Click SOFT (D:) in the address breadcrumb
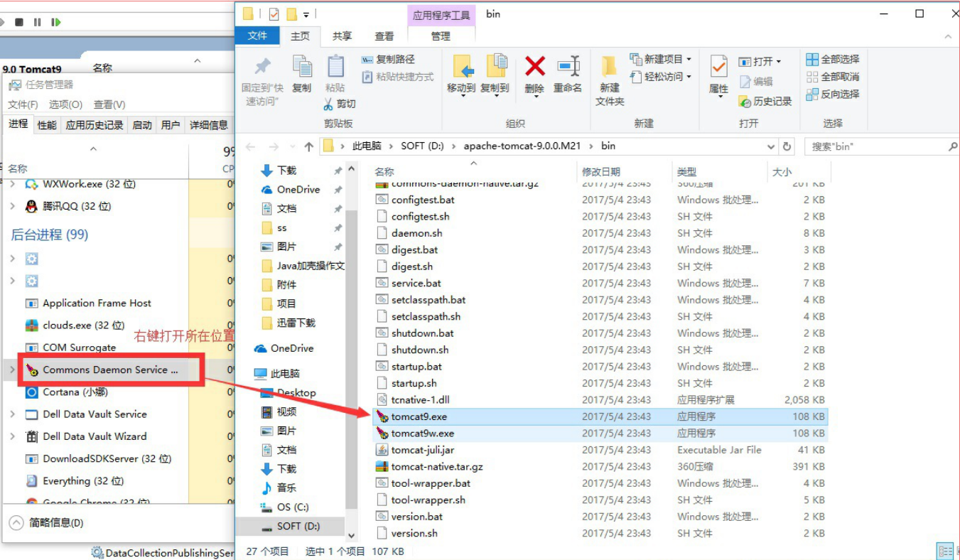960x560 pixels. click(x=422, y=146)
